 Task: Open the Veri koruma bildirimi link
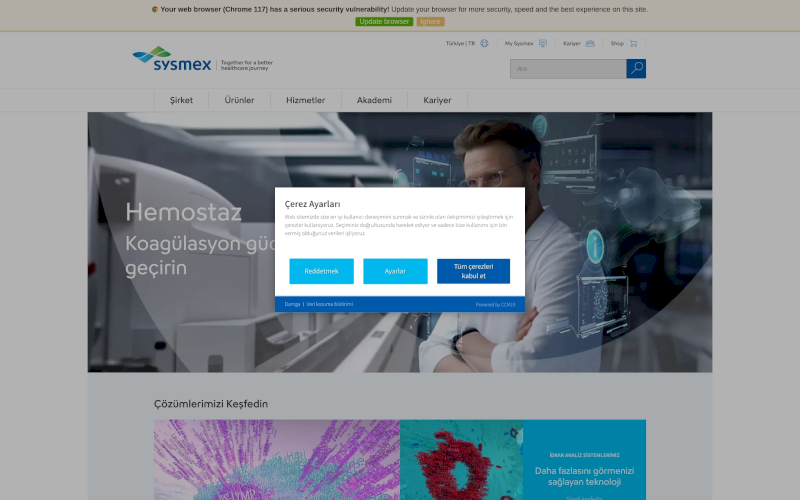tap(330, 304)
